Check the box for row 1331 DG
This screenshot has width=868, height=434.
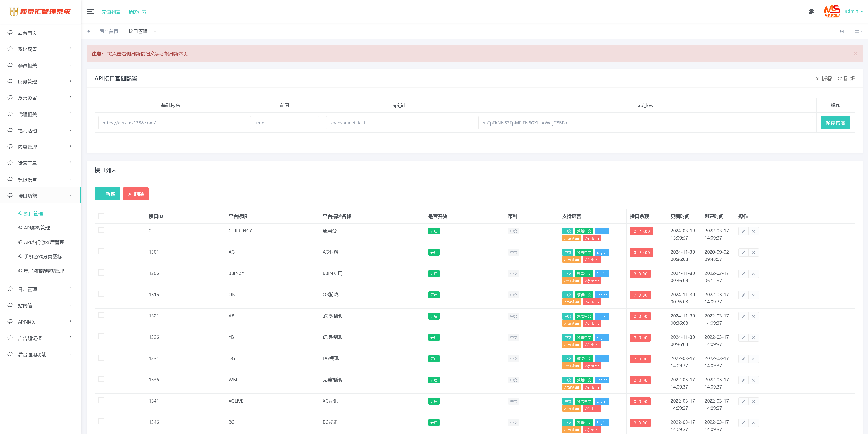[101, 358]
